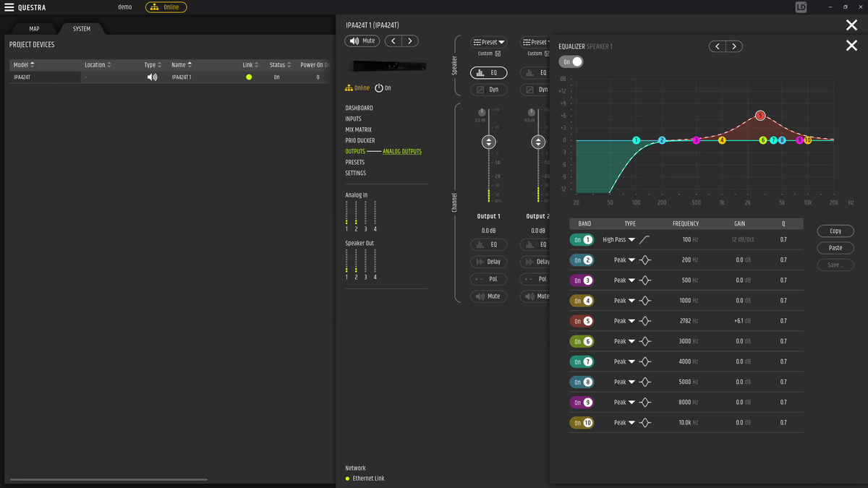Toggle polarity with Output 1 Pol. button

[x=488, y=279]
